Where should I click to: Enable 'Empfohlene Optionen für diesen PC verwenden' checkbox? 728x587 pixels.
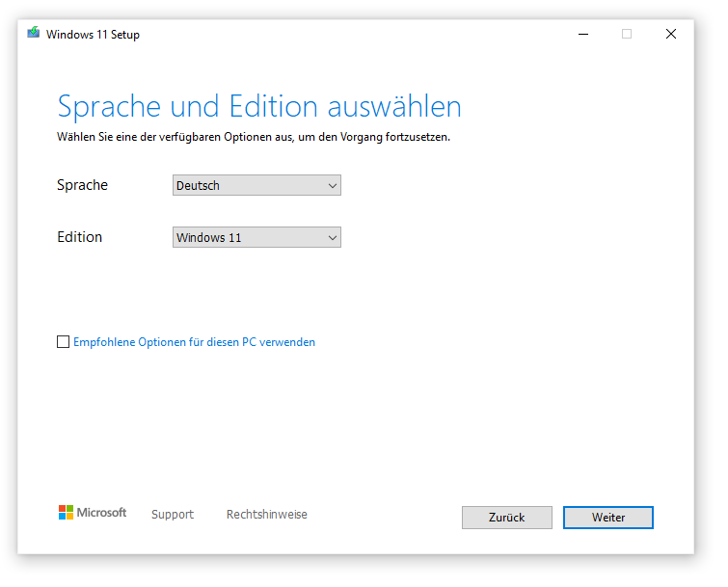coord(63,342)
